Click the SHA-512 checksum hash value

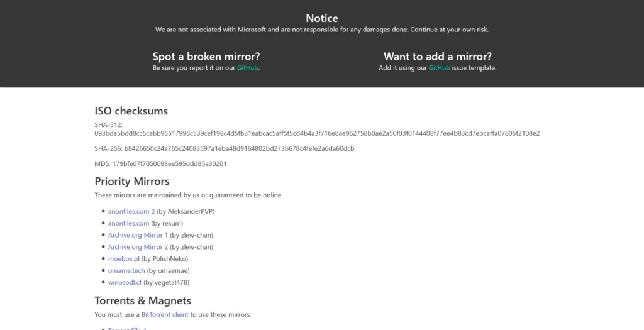(x=317, y=133)
